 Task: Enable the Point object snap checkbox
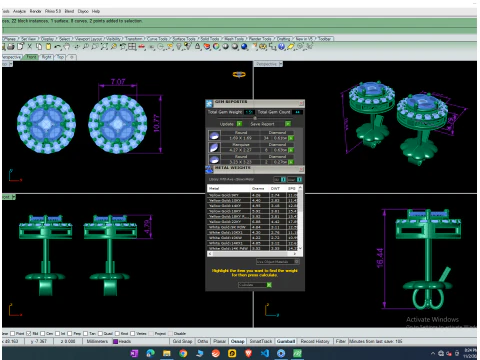point(13,333)
